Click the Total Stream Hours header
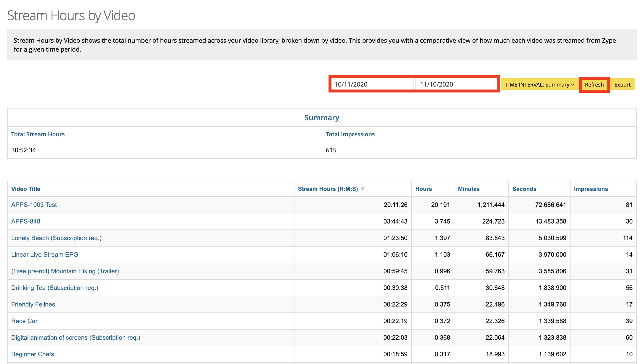The width and height of the screenshot is (644, 364). [38, 134]
